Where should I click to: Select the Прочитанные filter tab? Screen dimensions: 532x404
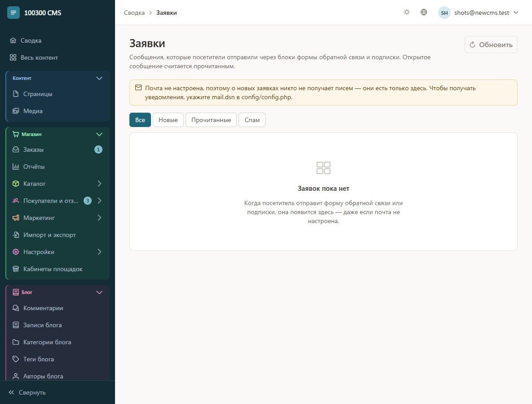(211, 120)
